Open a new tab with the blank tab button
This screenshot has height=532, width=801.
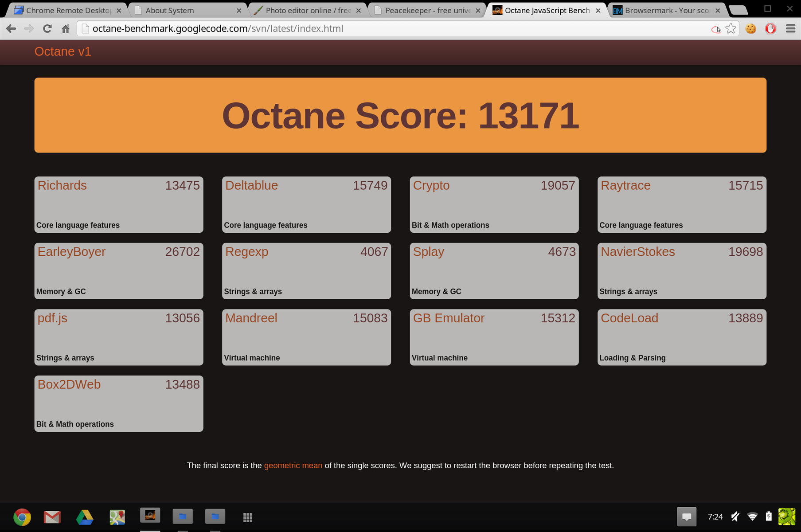[738, 10]
